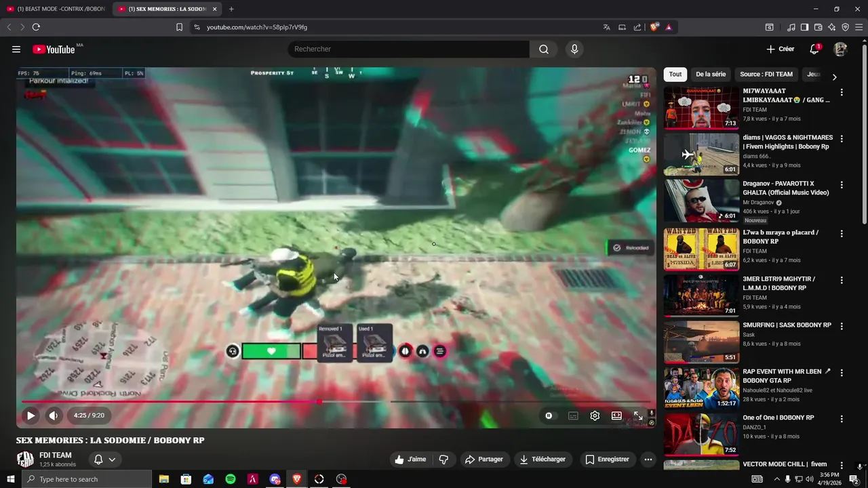This screenshot has width=868, height=488.
Task: Focus the Rechercher search field
Action: point(409,49)
